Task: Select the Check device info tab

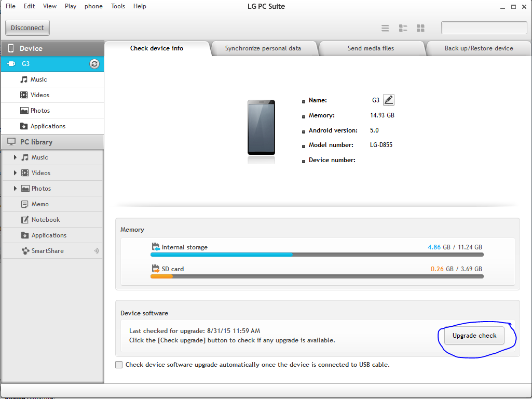Action: (x=157, y=48)
